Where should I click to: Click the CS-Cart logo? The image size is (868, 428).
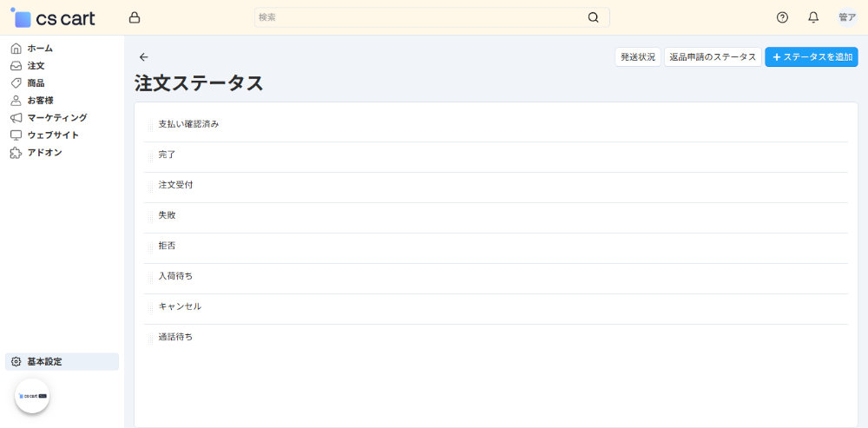(54, 17)
